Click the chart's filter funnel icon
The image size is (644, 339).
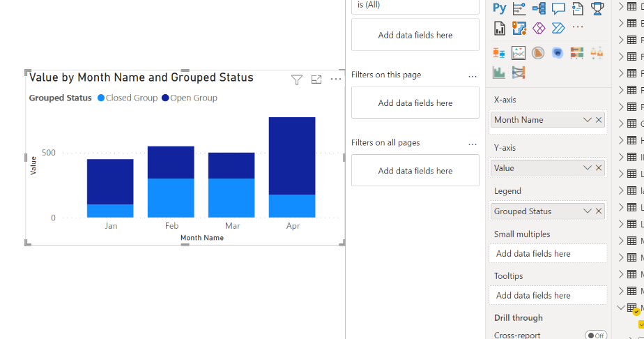[x=297, y=80]
